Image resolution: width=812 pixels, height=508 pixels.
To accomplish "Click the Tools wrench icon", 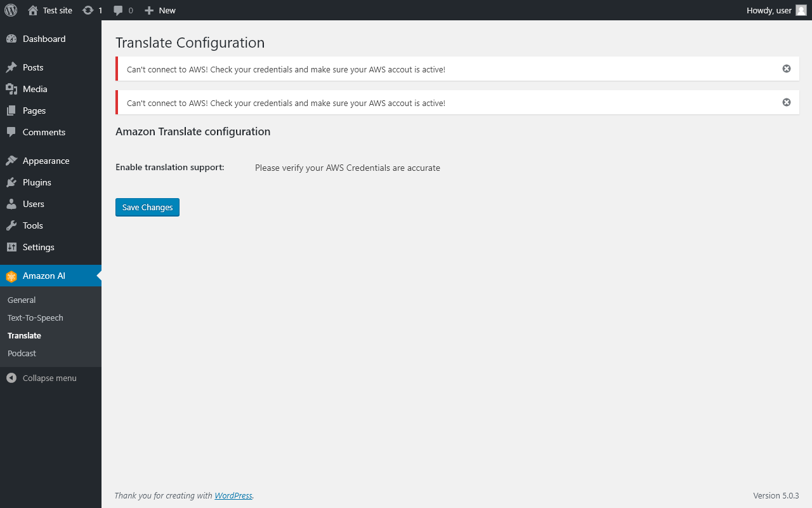I will (11, 225).
